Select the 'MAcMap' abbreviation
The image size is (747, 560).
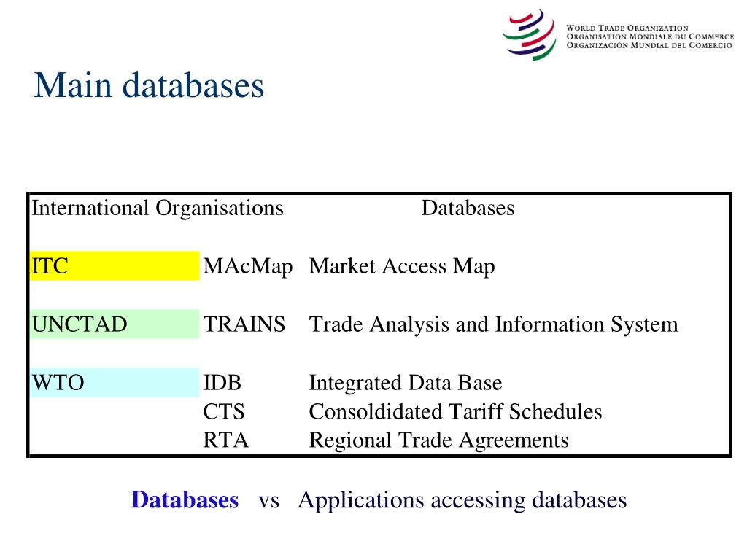[248, 267]
